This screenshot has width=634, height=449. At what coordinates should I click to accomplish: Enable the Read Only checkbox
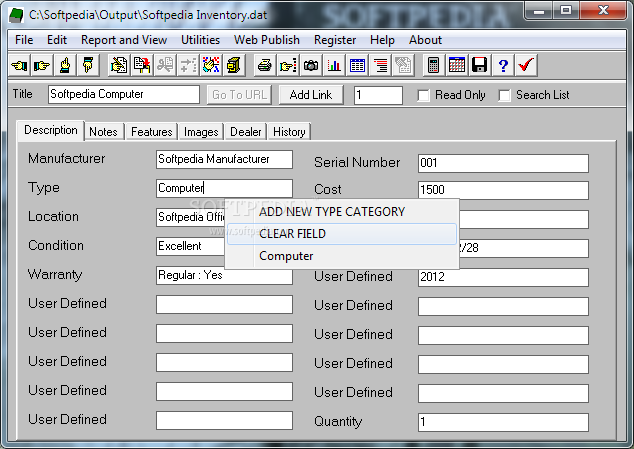pos(423,95)
